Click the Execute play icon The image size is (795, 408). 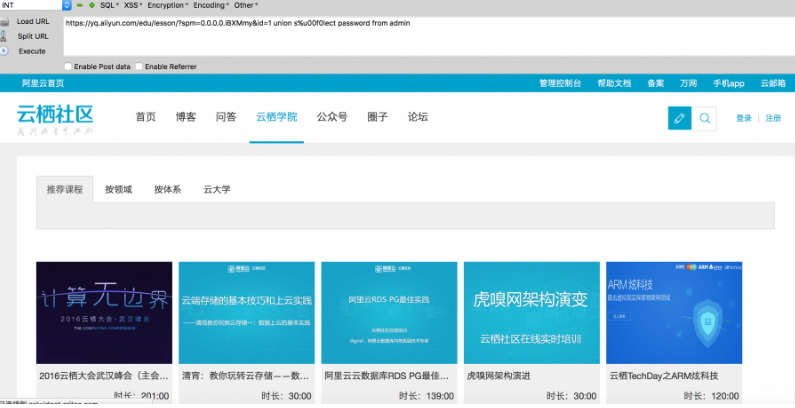pyautogui.click(x=4, y=51)
